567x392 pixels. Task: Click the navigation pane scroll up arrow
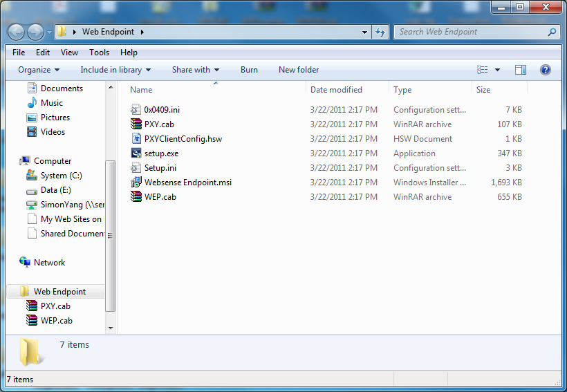tap(111, 87)
